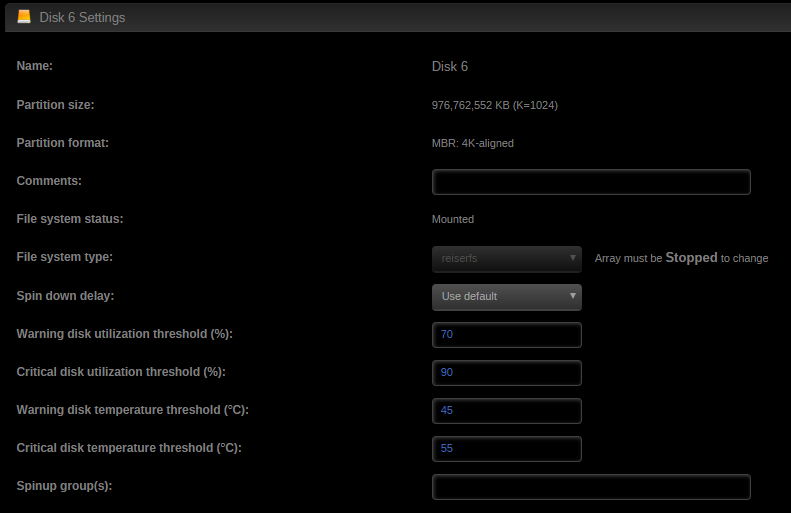This screenshot has width=791, height=513.
Task: Edit Warning disk temperature threshold field
Action: pyautogui.click(x=506, y=411)
